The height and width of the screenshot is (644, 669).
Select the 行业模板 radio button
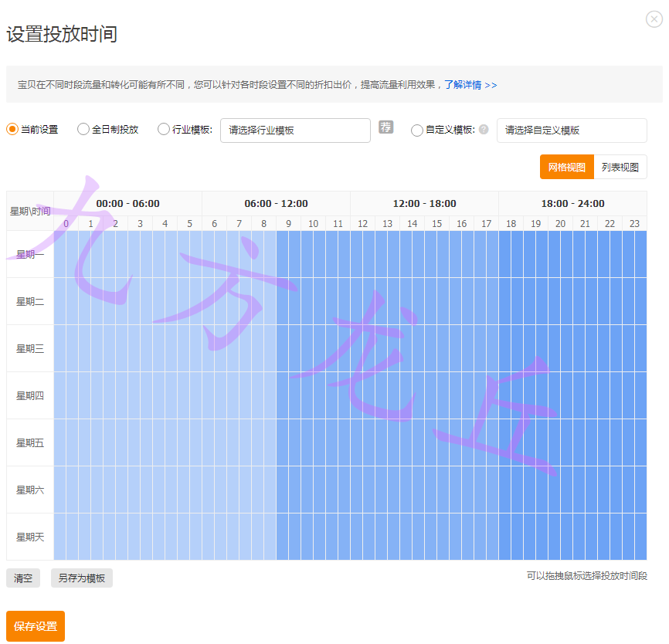(x=164, y=130)
